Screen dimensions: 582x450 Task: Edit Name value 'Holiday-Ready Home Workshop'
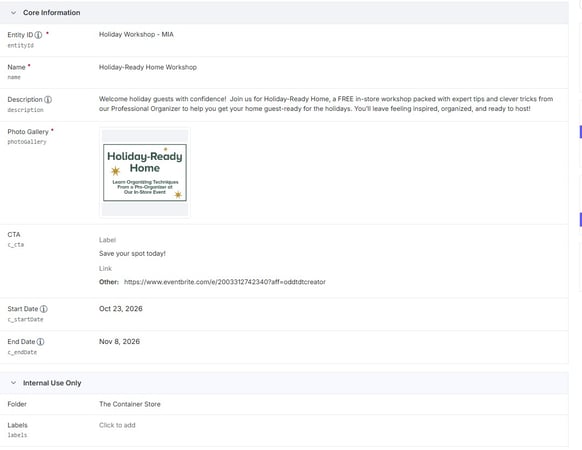[x=148, y=67]
